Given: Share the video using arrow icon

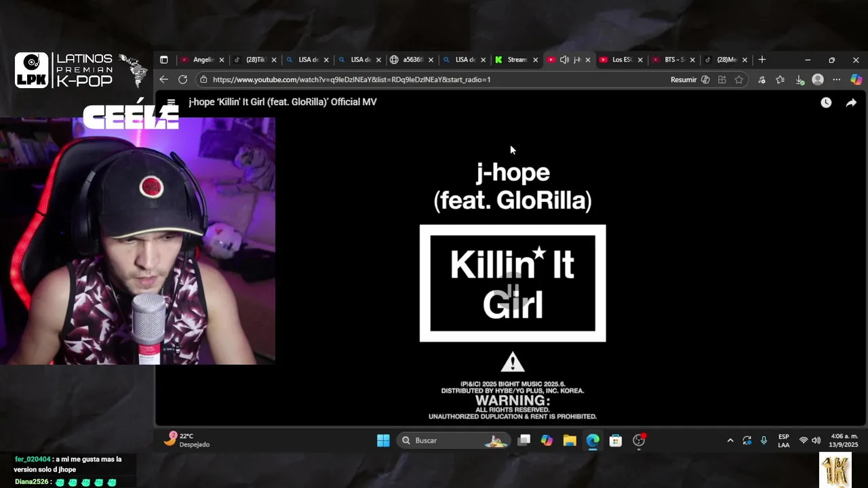Looking at the screenshot, I should point(851,102).
